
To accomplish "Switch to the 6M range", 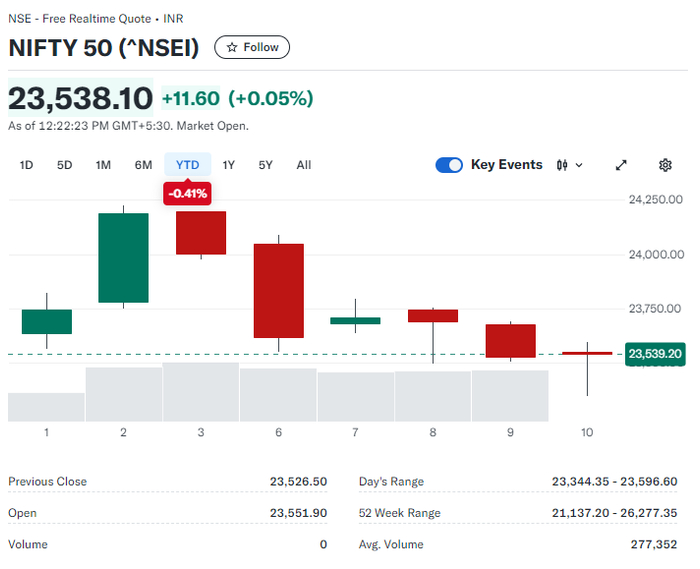I will (x=143, y=165).
